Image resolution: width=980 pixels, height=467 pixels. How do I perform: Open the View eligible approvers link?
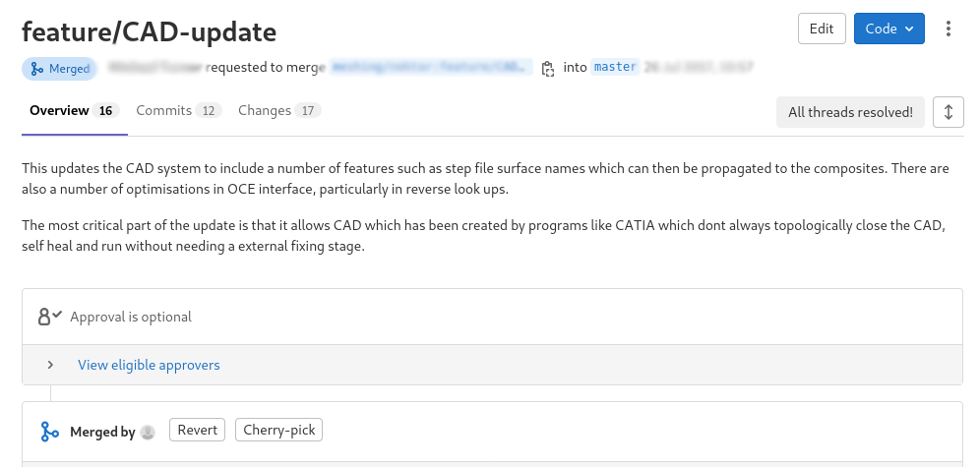coord(149,365)
